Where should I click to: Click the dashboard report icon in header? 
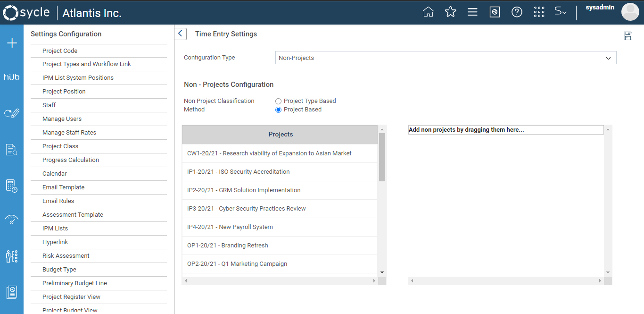pos(495,12)
